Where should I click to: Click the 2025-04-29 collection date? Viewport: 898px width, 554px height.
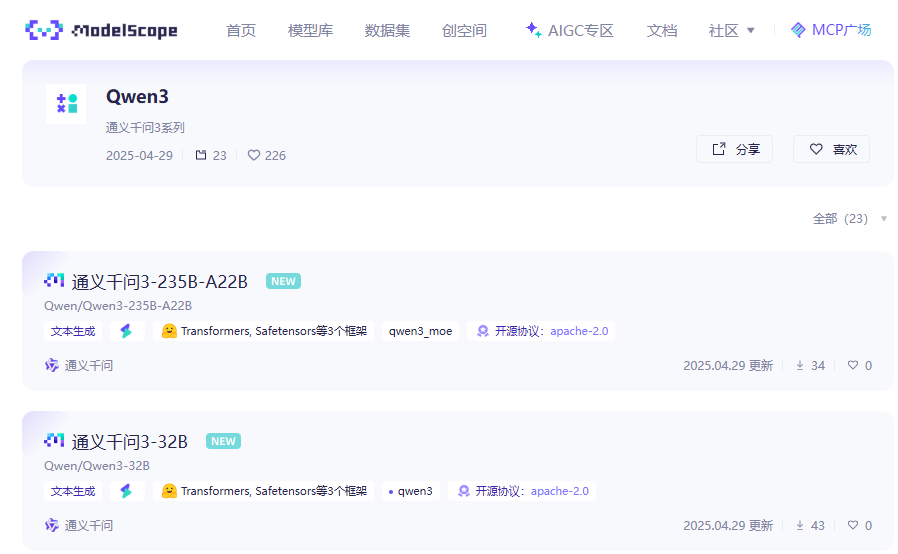pyautogui.click(x=139, y=155)
